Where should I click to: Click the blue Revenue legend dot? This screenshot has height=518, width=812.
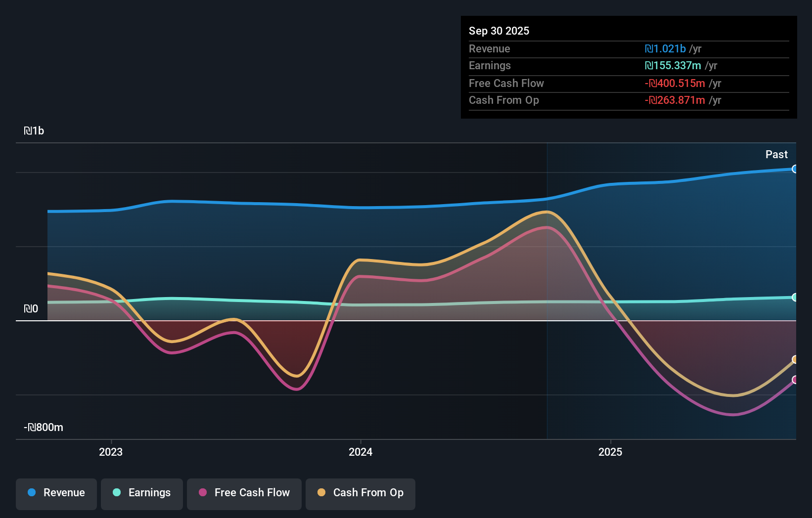[x=31, y=493]
